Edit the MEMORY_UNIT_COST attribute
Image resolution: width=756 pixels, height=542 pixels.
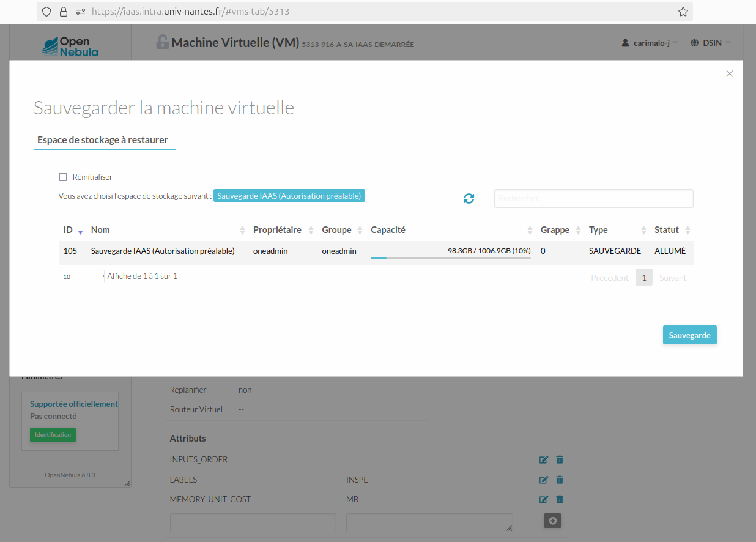543,499
